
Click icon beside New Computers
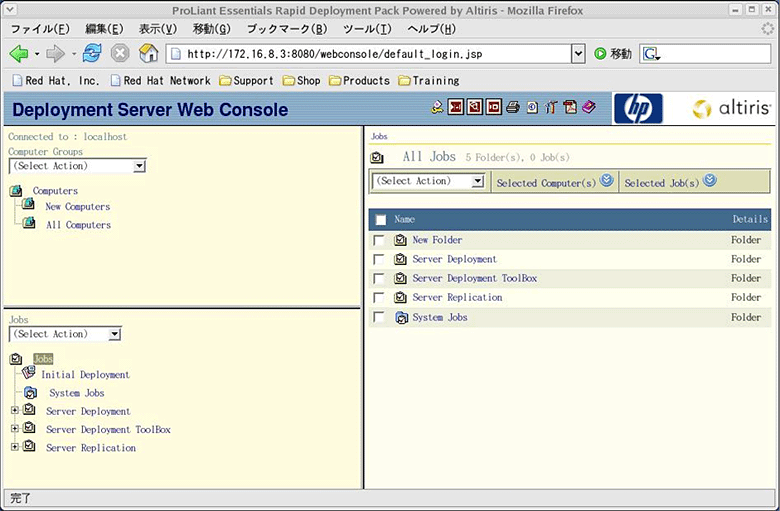pos(28,204)
